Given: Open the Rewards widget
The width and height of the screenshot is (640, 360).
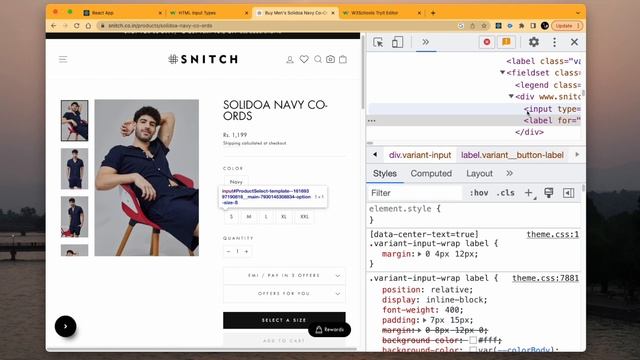Looking at the screenshot, I should 329,329.
